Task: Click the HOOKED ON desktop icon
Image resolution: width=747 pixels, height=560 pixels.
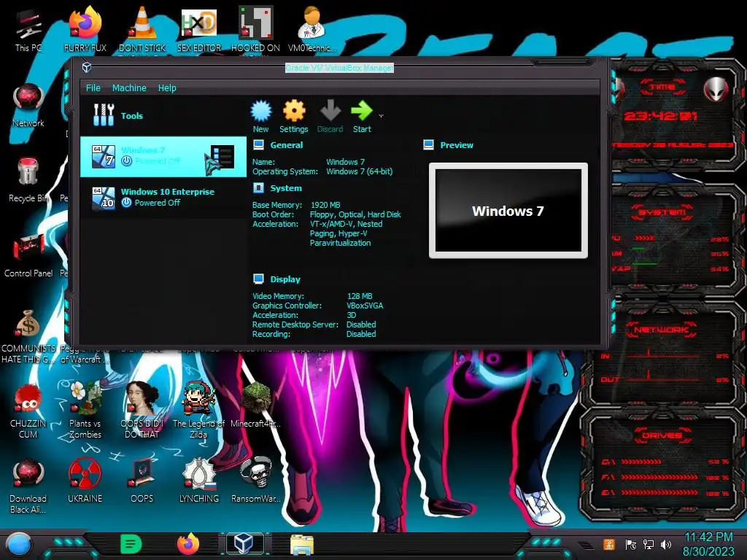Action: point(255,29)
